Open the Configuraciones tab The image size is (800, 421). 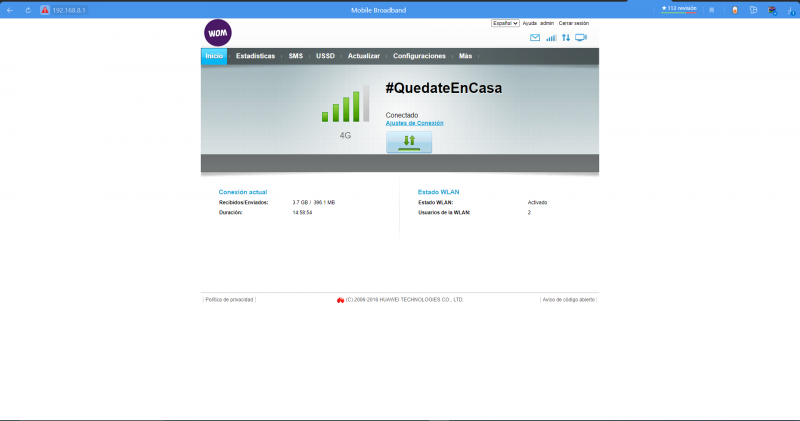(419, 56)
